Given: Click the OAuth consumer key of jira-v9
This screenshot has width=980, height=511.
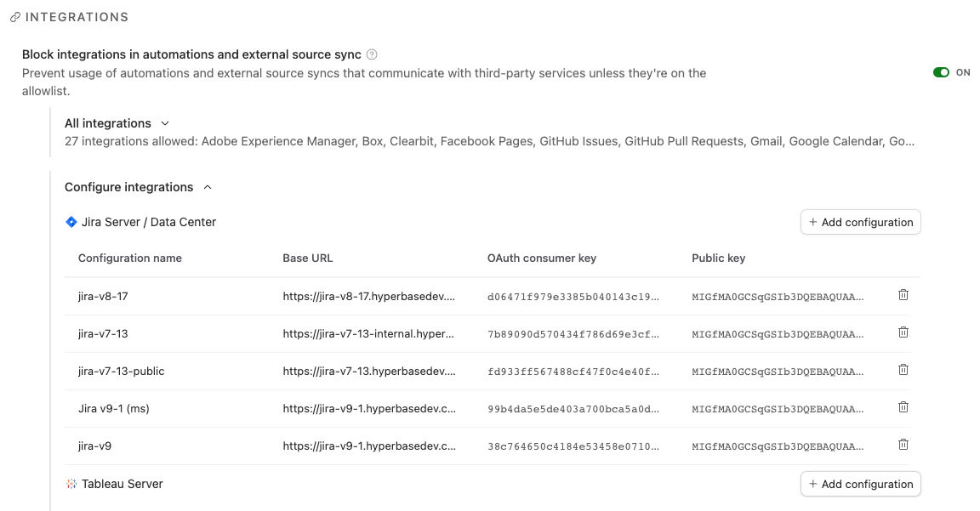Looking at the screenshot, I should pyautogui.click(x=573, y=446).
